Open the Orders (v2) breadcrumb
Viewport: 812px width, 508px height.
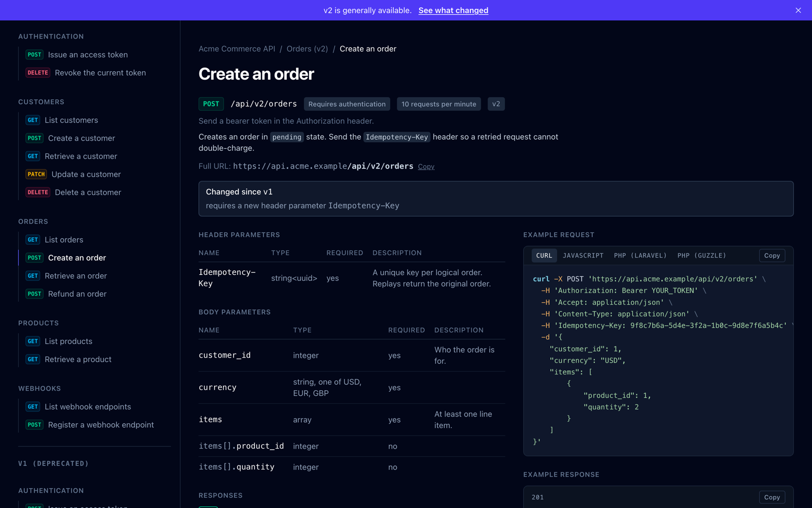click(x=307, y=49)
